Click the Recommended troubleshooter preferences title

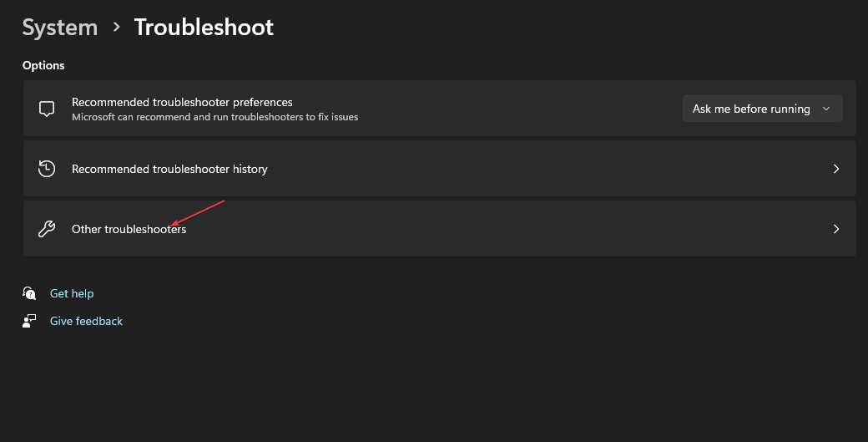[182, 102]
